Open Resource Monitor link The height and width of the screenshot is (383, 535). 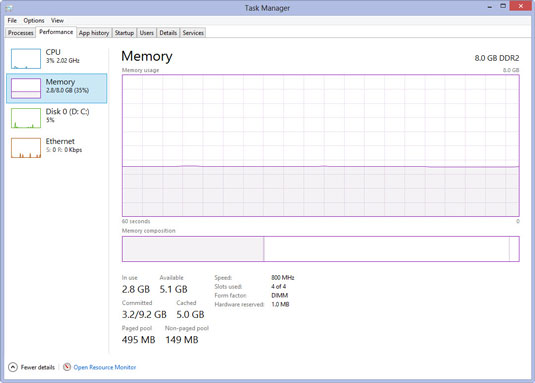[105, 367]
